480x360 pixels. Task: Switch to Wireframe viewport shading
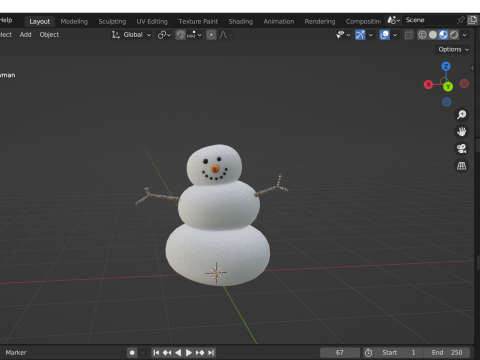click(422, 35)
